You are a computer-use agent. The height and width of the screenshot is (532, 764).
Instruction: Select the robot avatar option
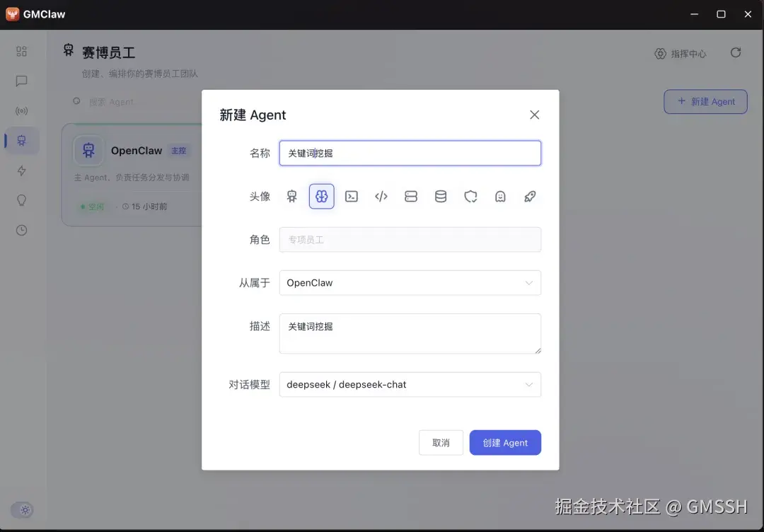click(291, 196)
